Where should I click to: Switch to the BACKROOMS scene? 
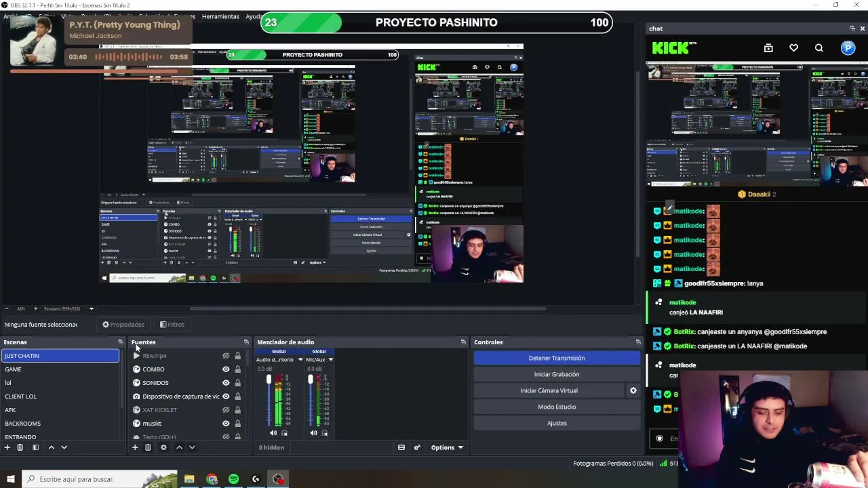coord(60,424)
